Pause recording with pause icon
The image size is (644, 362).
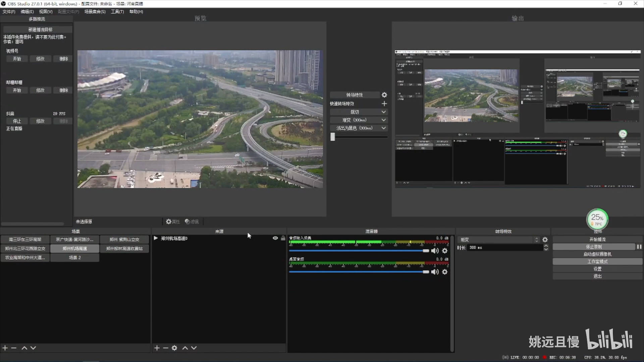[639, 247]
